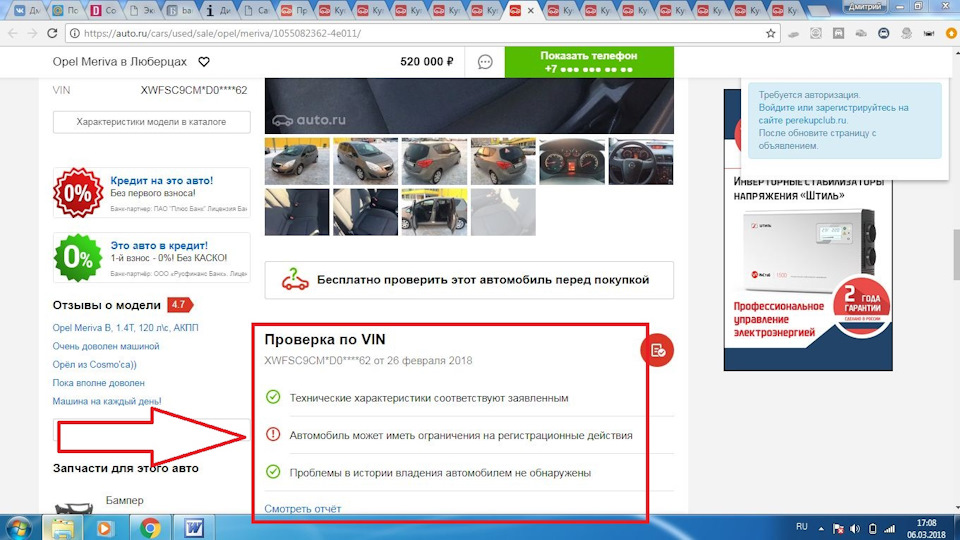Click 'Бесплатно проверить этот автомобиль перед покупкой'
Image resolution: width=960 pixels, height=540 pixels.
tap(469, 280)
